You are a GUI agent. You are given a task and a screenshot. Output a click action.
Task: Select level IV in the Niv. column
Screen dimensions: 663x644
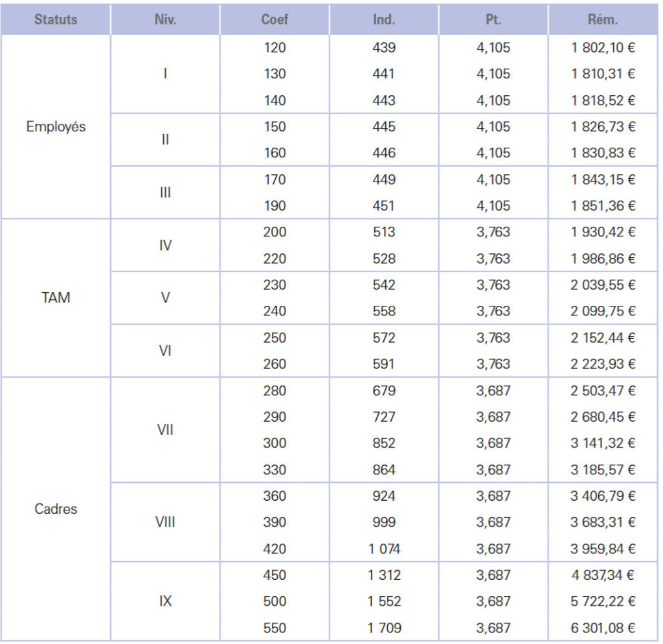(165, 246)
